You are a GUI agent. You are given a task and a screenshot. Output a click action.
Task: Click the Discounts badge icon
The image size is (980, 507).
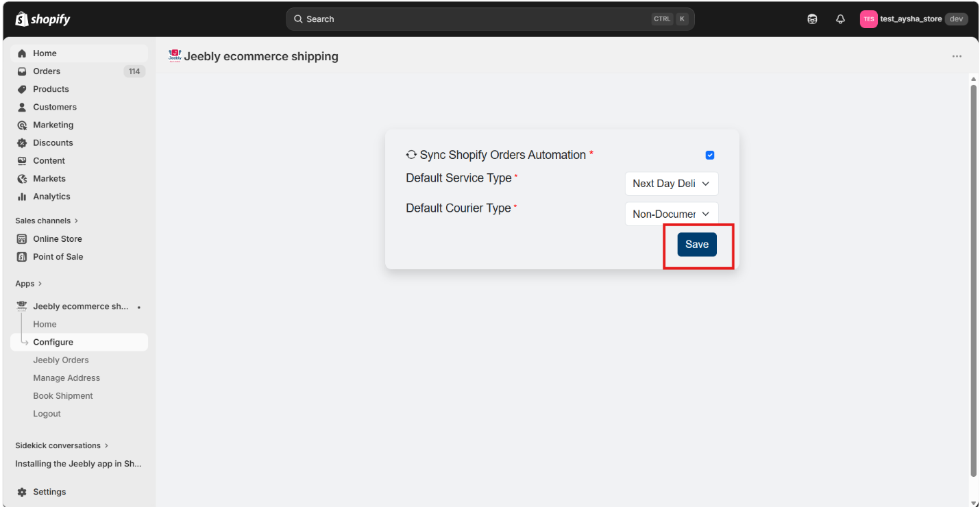22,143
